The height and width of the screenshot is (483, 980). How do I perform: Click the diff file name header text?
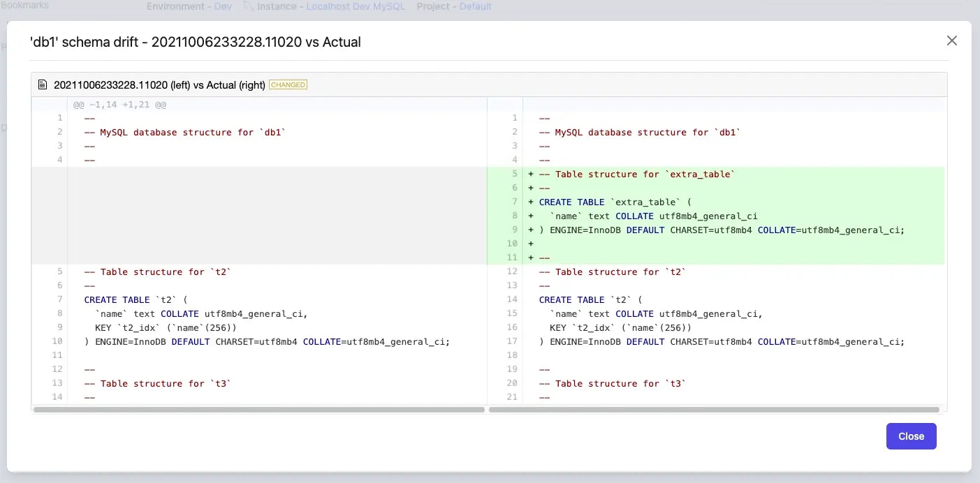pos(159,85)
